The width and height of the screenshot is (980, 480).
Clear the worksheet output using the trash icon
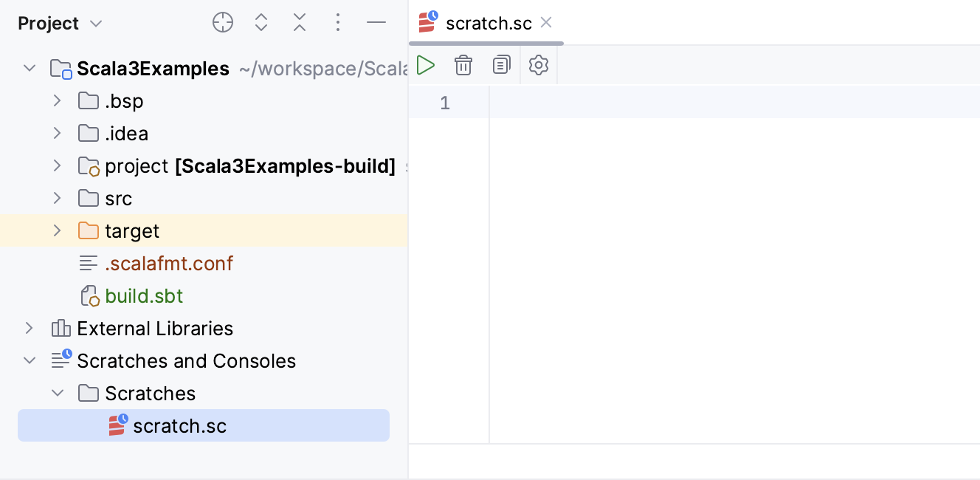coord(463,65)
